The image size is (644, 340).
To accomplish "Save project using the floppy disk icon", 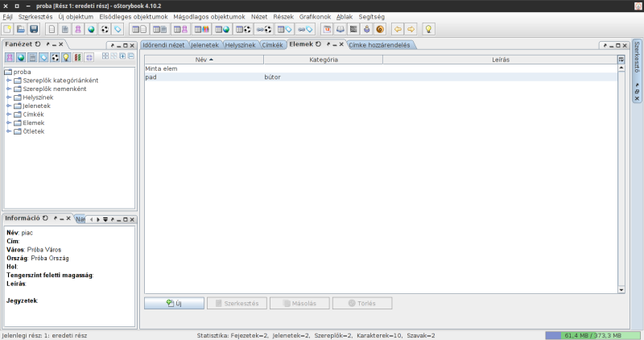I will click(34, 29).
